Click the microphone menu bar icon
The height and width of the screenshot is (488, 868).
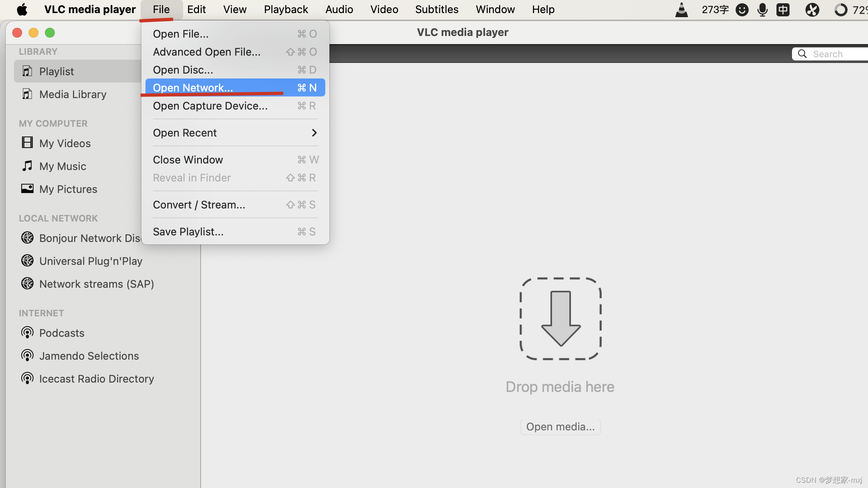click(762, 9)
